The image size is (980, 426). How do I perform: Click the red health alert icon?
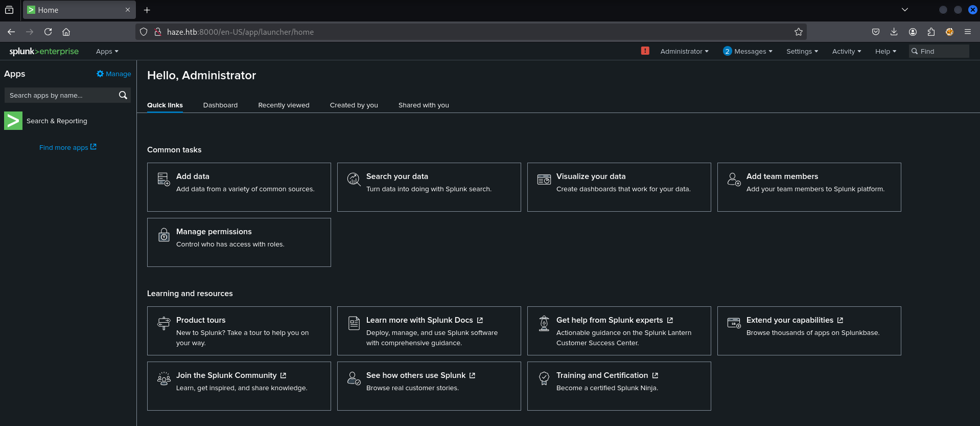645,51
